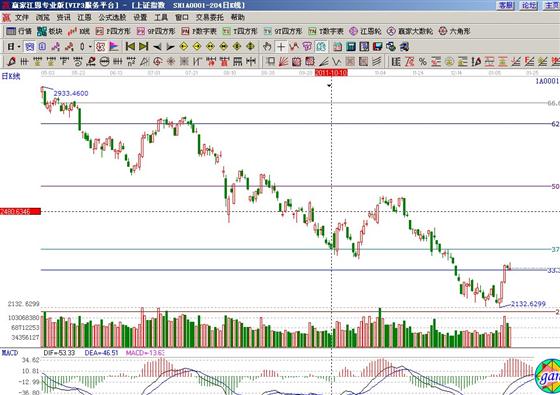560x395 pixels.
Task: Click the hand pan tool icon
Action: point(267,46)
